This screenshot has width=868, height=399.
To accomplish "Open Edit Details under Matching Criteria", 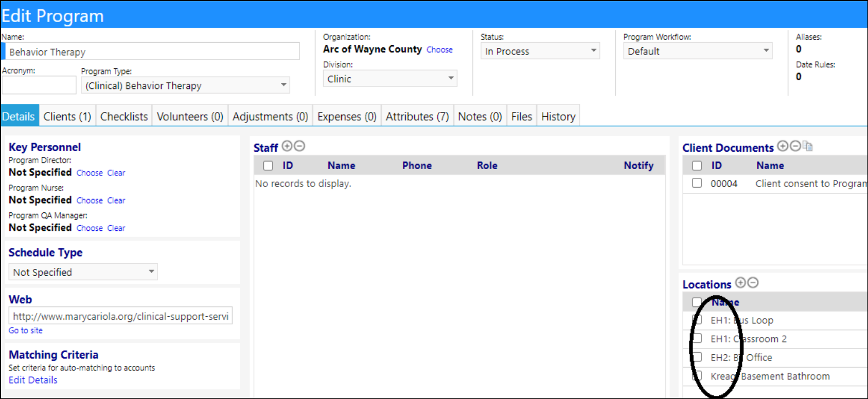I will tap(33, 380).
